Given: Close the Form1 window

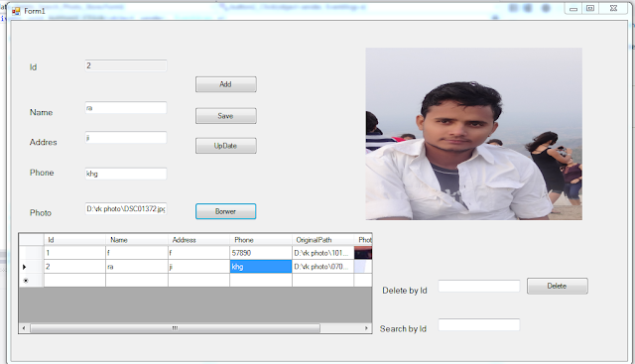Looking at the screenshot, I should 613,9.
